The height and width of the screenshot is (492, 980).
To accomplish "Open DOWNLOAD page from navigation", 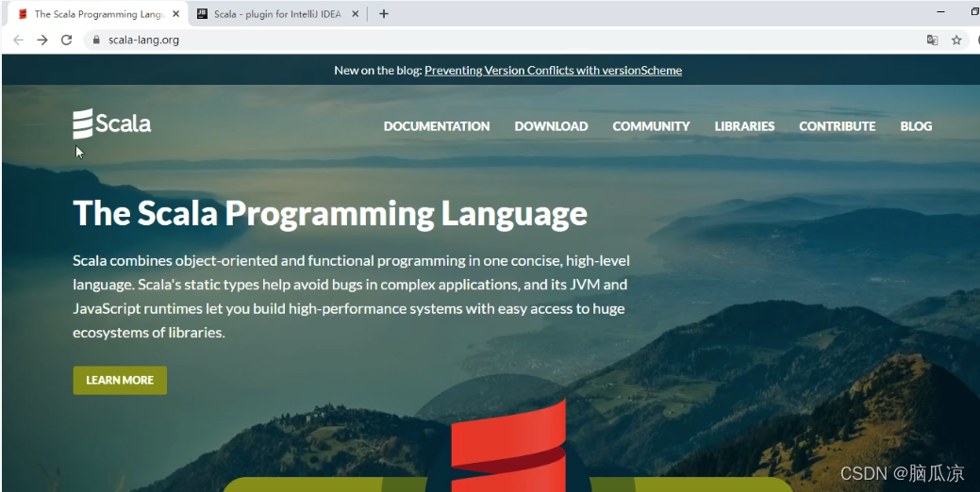I will 551,126.
